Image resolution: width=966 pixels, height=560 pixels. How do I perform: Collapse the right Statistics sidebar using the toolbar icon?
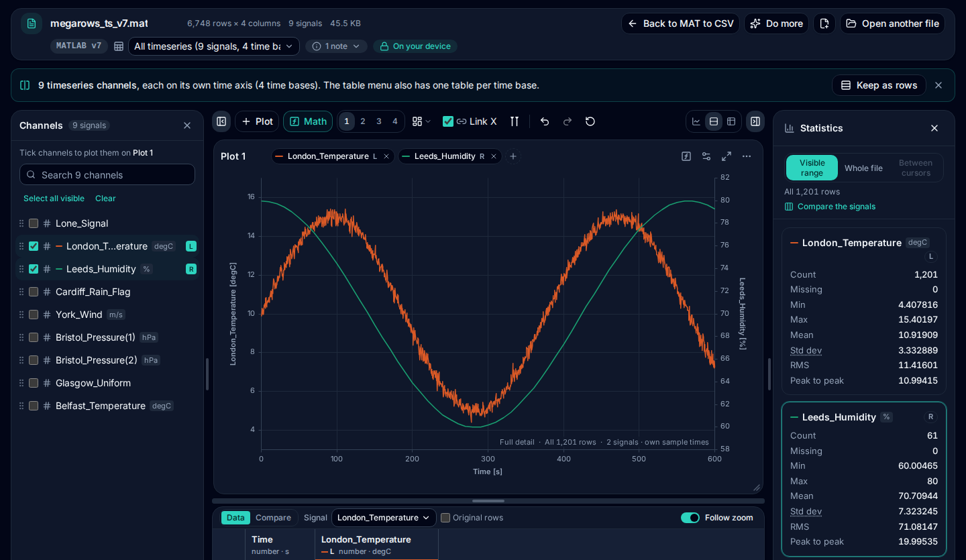pos(755,121)
